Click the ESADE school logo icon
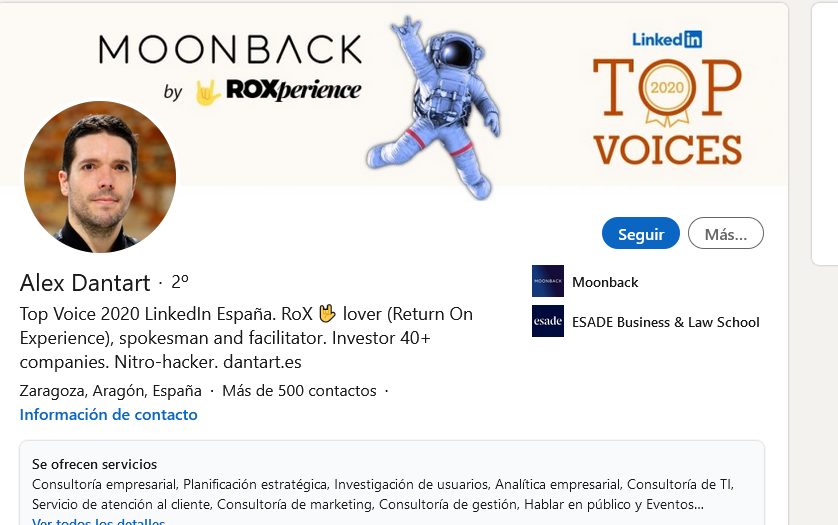Screen dimensions: 838x525 pos(548,321)
